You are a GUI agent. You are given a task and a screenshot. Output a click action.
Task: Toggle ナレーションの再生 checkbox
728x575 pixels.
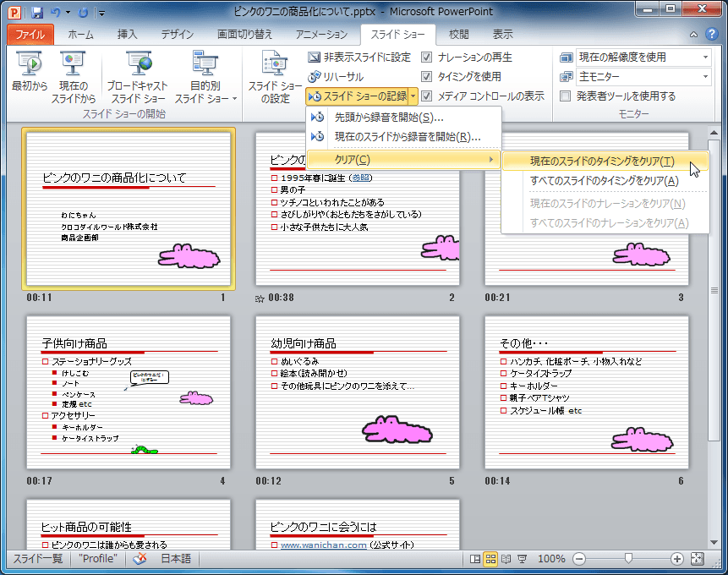[426, 57]
